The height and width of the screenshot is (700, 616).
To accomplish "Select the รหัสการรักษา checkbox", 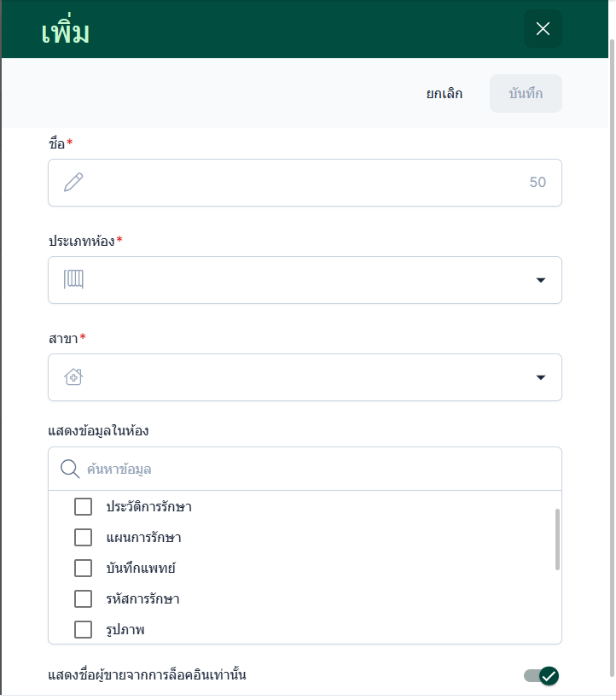I will coord(83,599).
